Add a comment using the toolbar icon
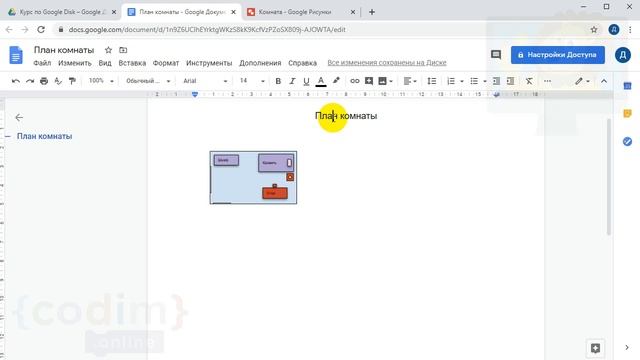The width and height of the screenshot is (640, 360). click(369, 81)
